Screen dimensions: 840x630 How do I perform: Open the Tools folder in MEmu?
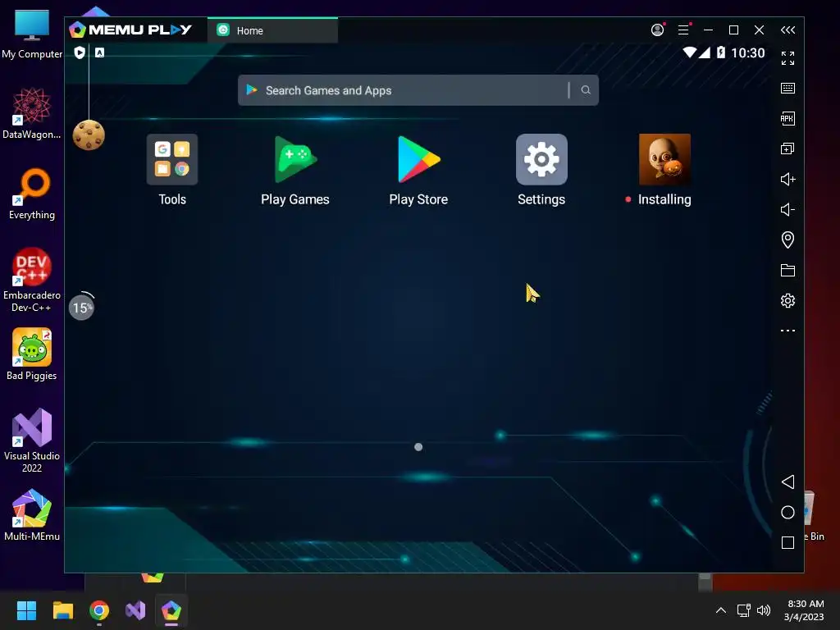pyautogui.click(x=172, y=160)
